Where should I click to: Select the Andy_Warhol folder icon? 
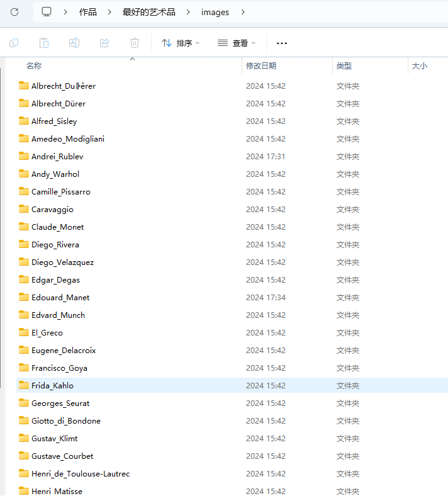(x=24, y=174)
